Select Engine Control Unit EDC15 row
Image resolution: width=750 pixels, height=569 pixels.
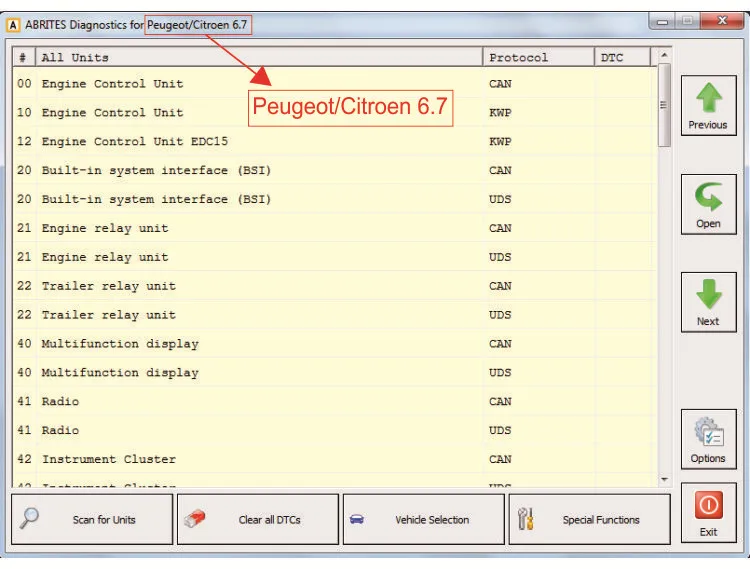[335, 142]
